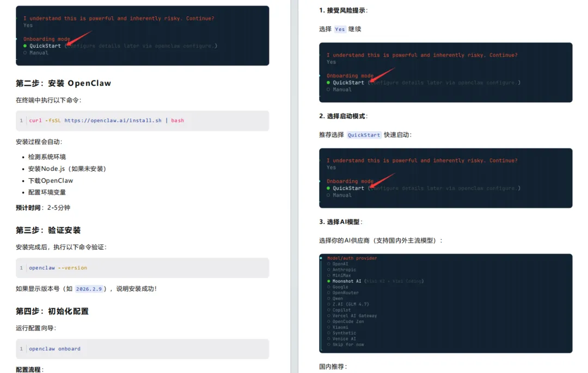
Task: Select the Z.AI (GLM 4.7) radio option
Action: click(x=348, y=304)
